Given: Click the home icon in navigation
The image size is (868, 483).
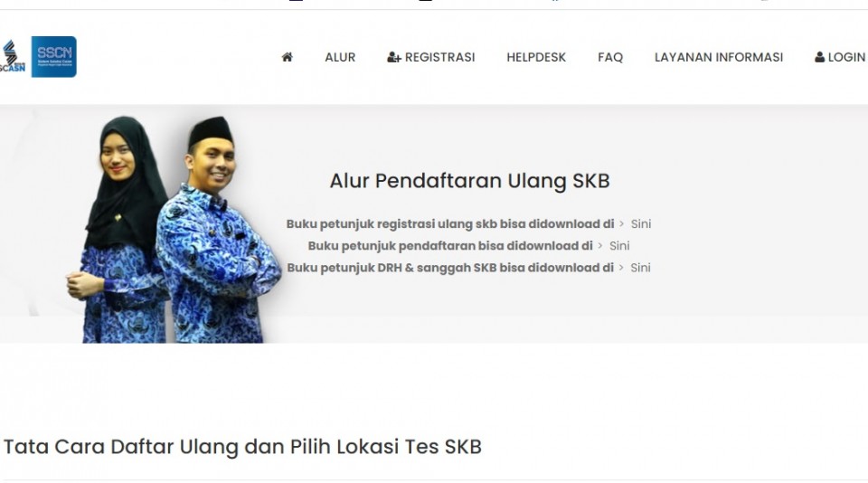Looking at the screenshot, I should (x=287, y=57).
